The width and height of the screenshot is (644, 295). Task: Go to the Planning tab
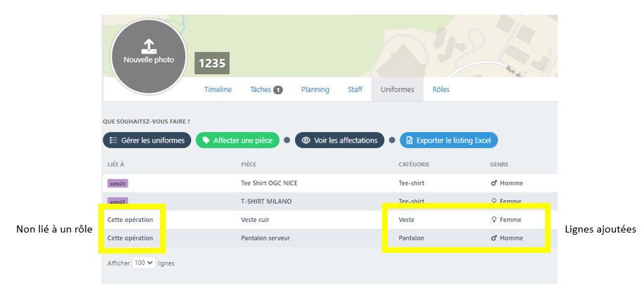tap(315, 90)
